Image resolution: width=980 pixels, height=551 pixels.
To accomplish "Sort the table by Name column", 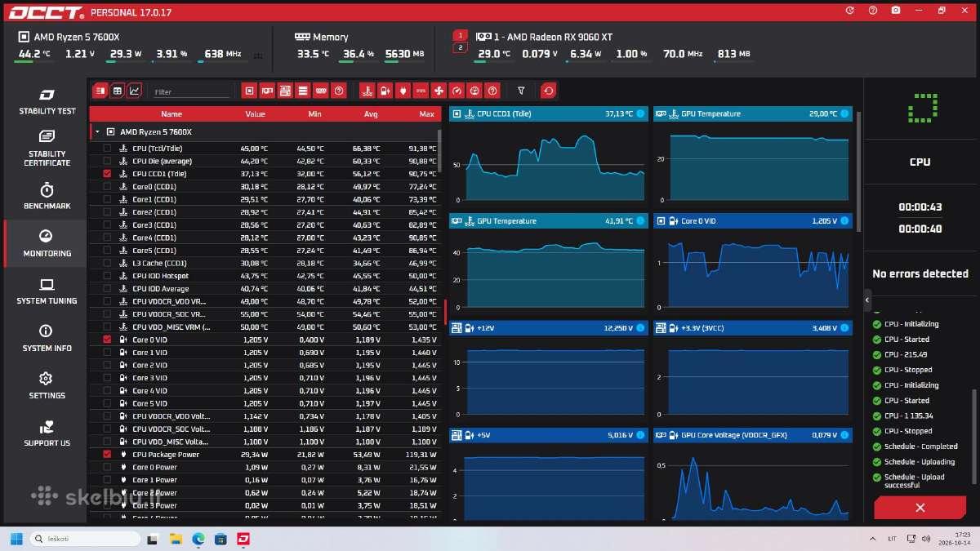I will pos(171,114).
